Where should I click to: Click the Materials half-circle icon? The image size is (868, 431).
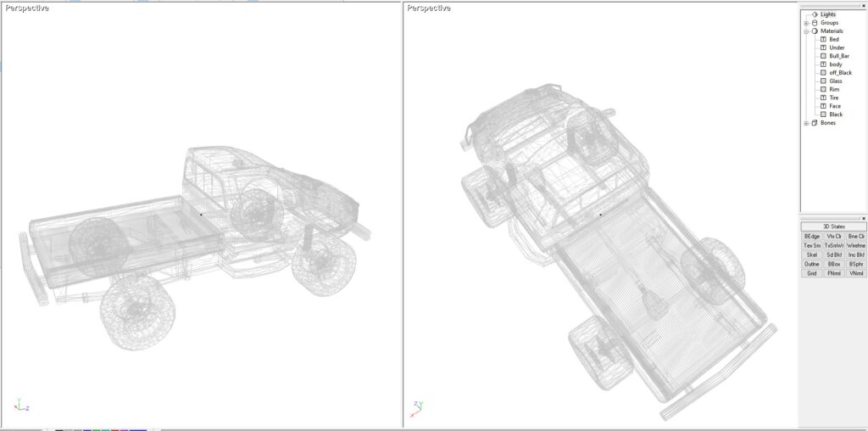click(x=815, y=31)
